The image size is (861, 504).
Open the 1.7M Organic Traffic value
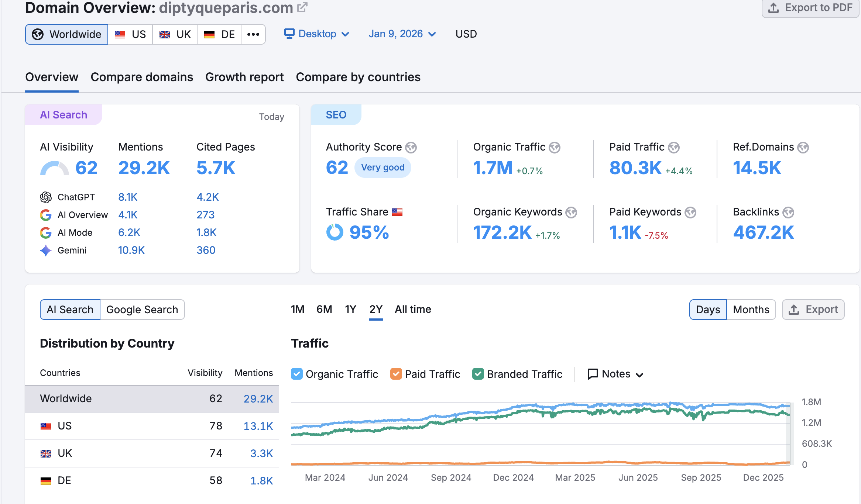(x=493, y=168)
